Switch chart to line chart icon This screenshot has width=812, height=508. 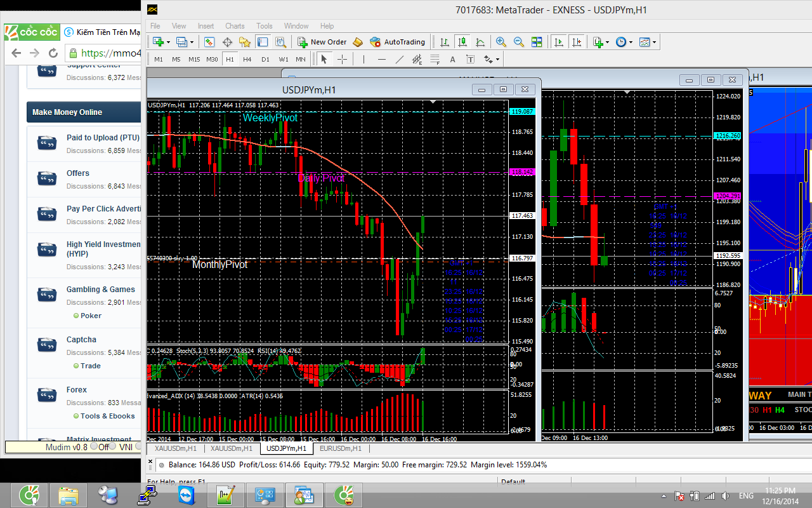click(x=480, y=42)
